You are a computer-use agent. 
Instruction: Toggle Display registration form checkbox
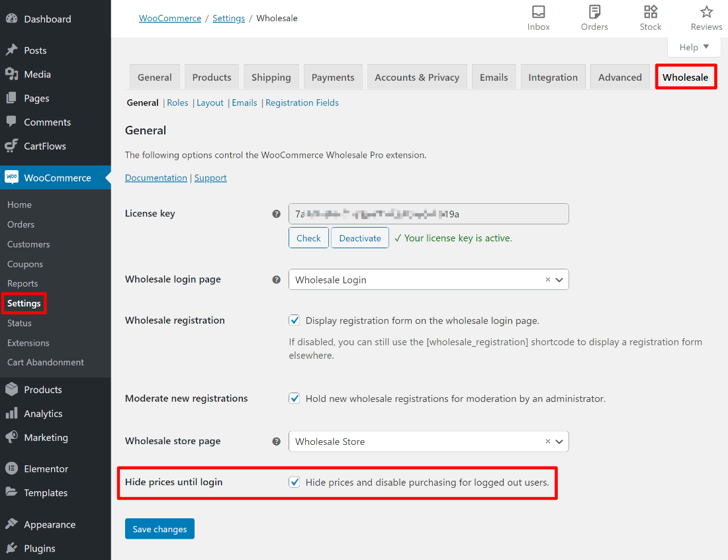295,320
